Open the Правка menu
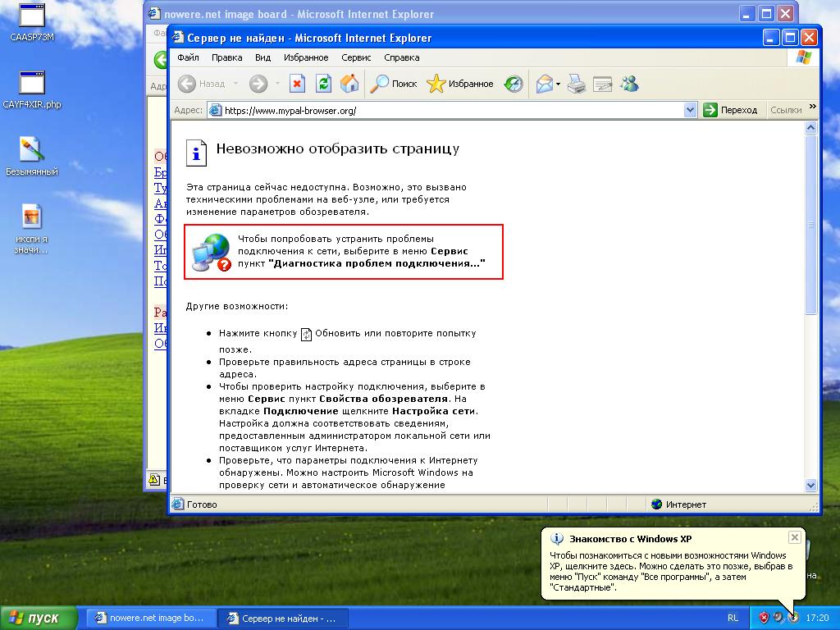Image resolution: width=840 pixels, height=630 pixels. tap(226, 57)
